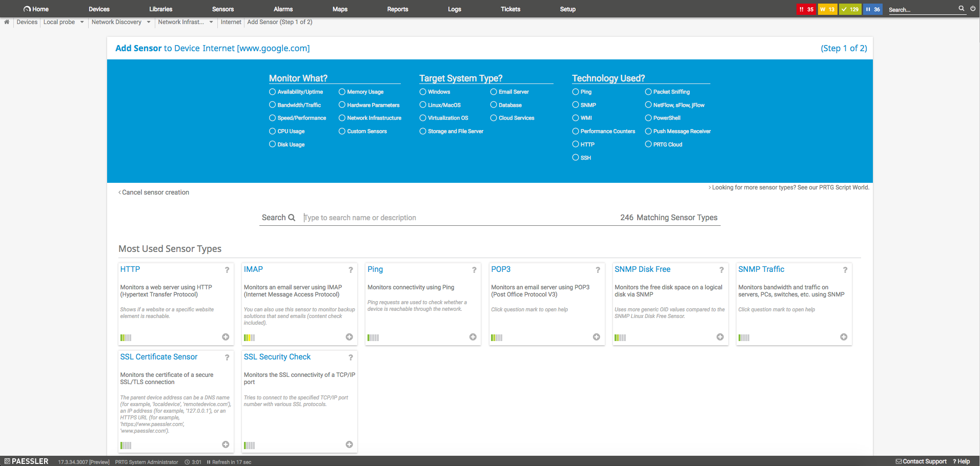Click Devices breadcrumb link
The width and height of the screenshot is (980, 466).
[x=27, y=22]
